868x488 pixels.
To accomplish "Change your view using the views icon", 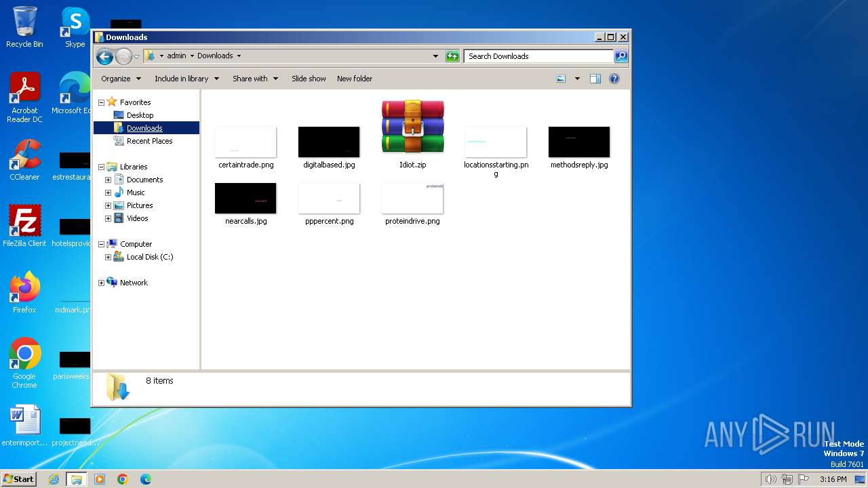I will 561,79.
